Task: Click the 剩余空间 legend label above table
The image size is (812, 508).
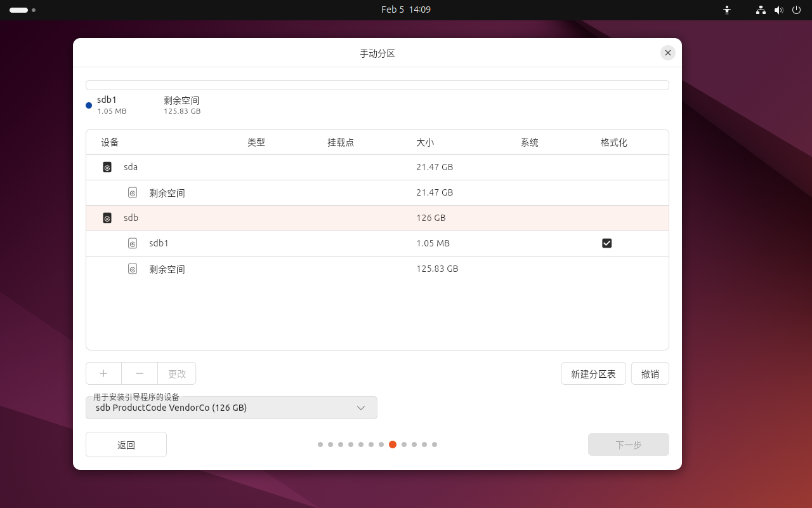Action: (x=181, y=100)
